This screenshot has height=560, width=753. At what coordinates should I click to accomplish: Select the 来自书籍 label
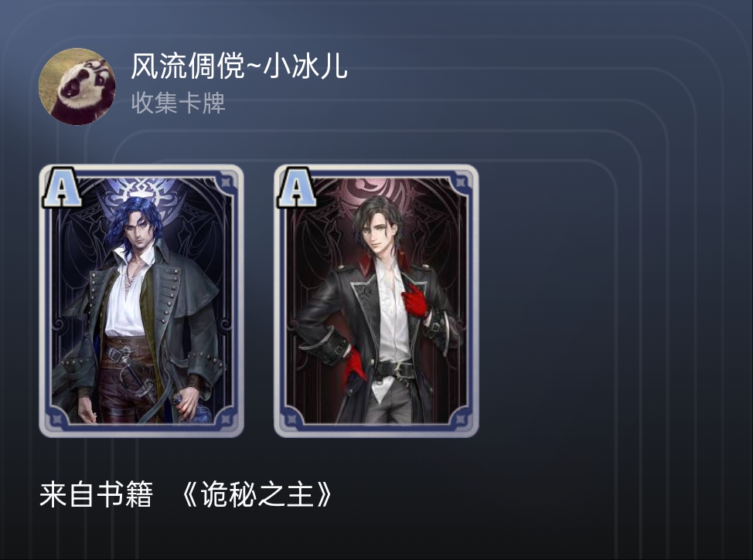[96, 494]
